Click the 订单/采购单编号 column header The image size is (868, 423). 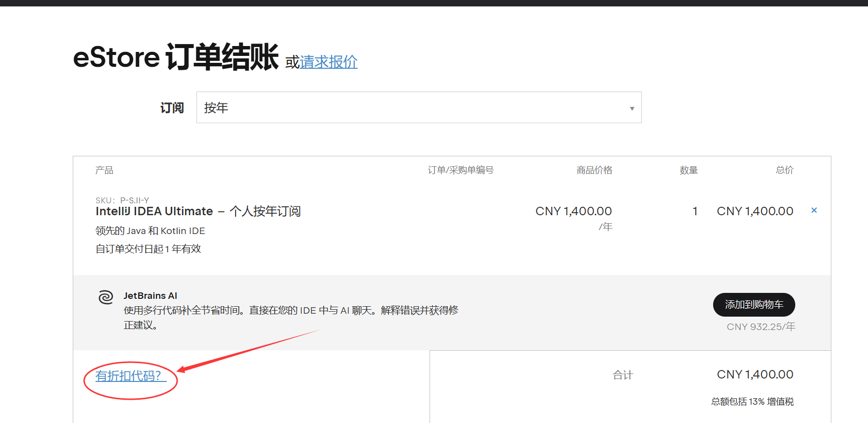[461, 170]
